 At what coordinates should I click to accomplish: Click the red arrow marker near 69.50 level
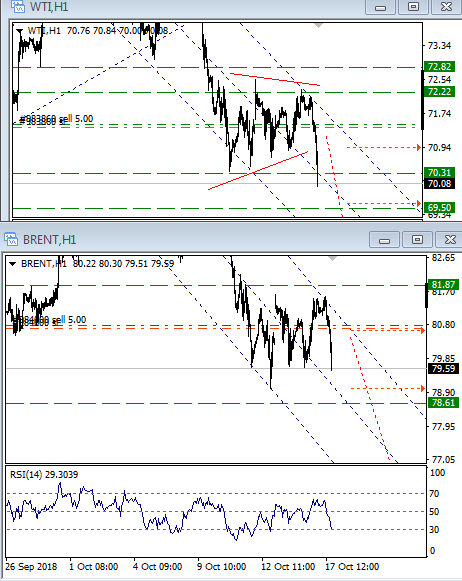419,203
